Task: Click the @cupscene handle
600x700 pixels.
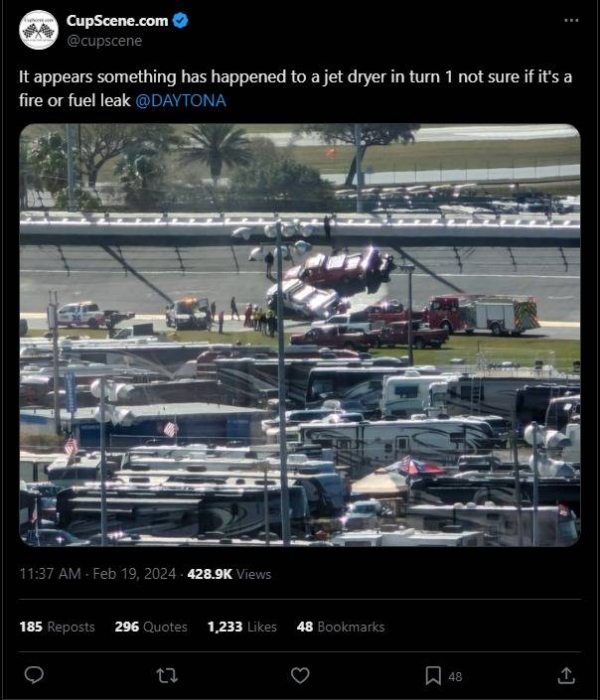Action: point(104,41)
